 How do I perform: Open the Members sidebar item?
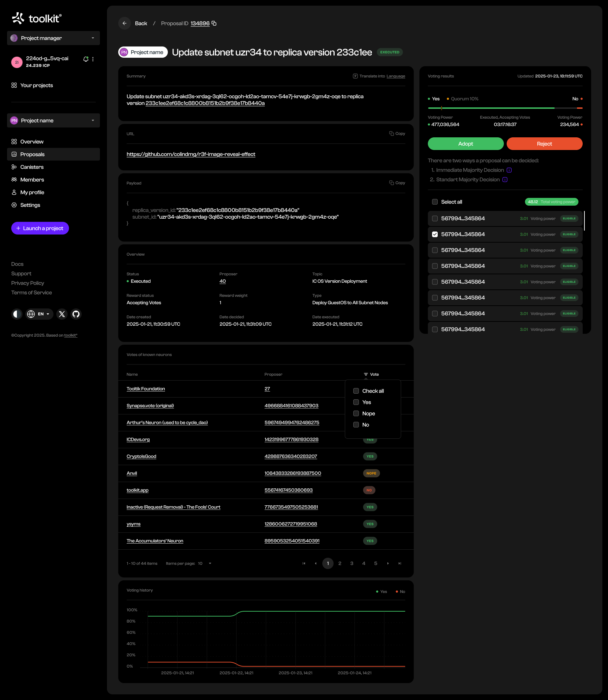[x=53, y=180]
